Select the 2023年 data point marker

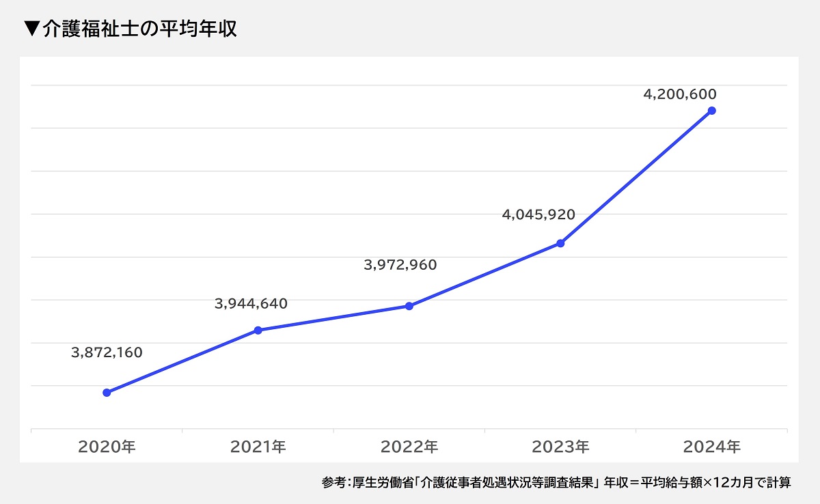[x=560, y=242]
